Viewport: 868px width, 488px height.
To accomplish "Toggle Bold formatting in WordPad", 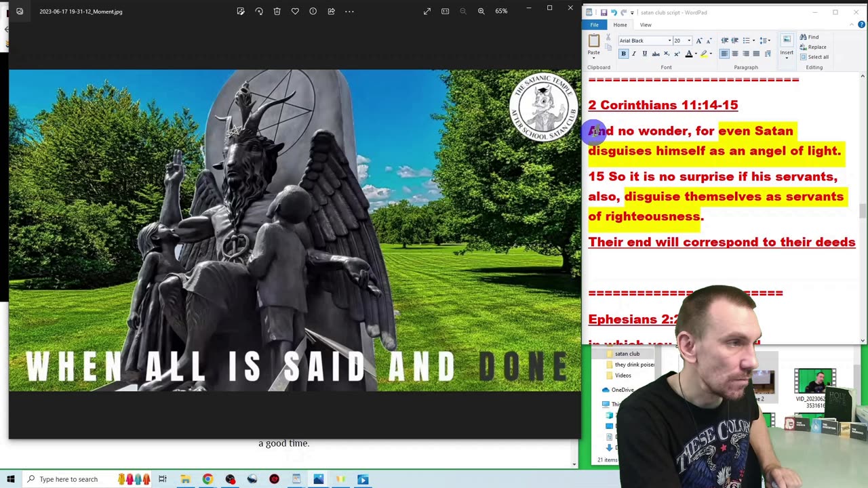I will tap(623, 54).
